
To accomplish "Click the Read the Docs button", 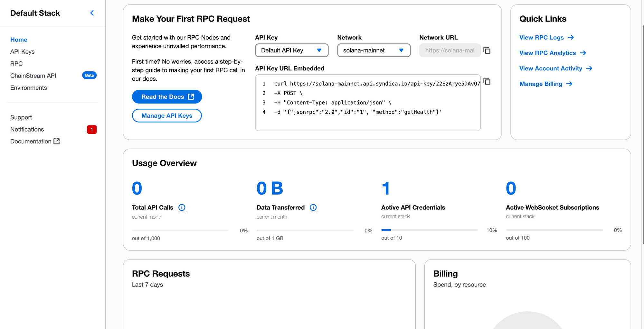I will pos(167,97).
